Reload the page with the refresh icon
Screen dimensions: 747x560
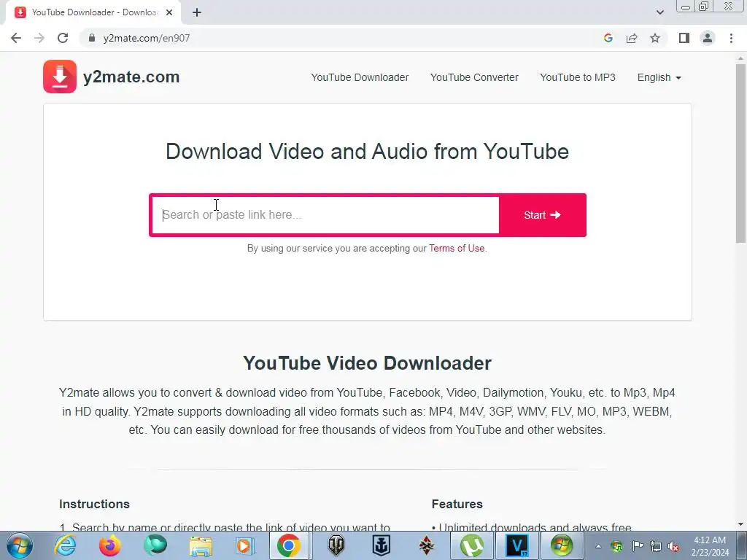63,38
